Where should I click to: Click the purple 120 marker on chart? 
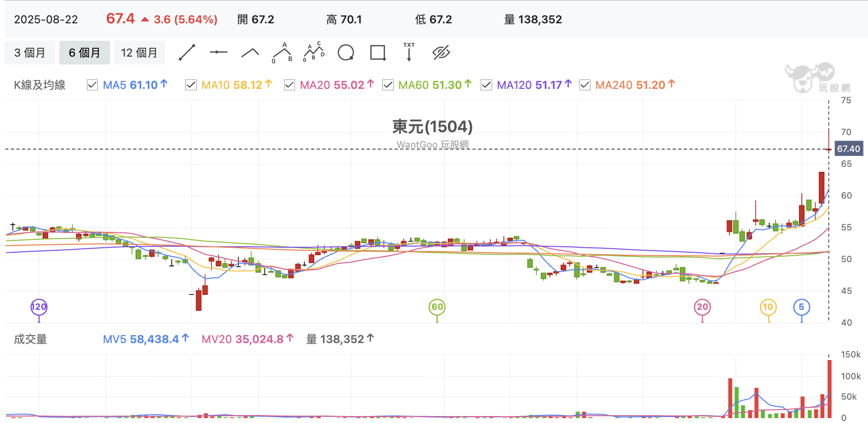click(39, 307)
